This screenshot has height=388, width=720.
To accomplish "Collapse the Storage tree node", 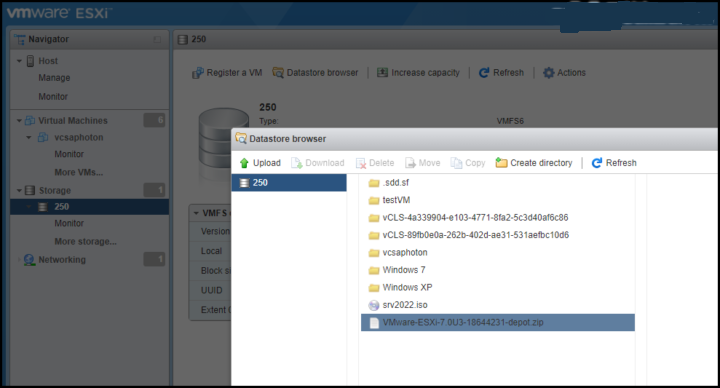I will 19,191.
